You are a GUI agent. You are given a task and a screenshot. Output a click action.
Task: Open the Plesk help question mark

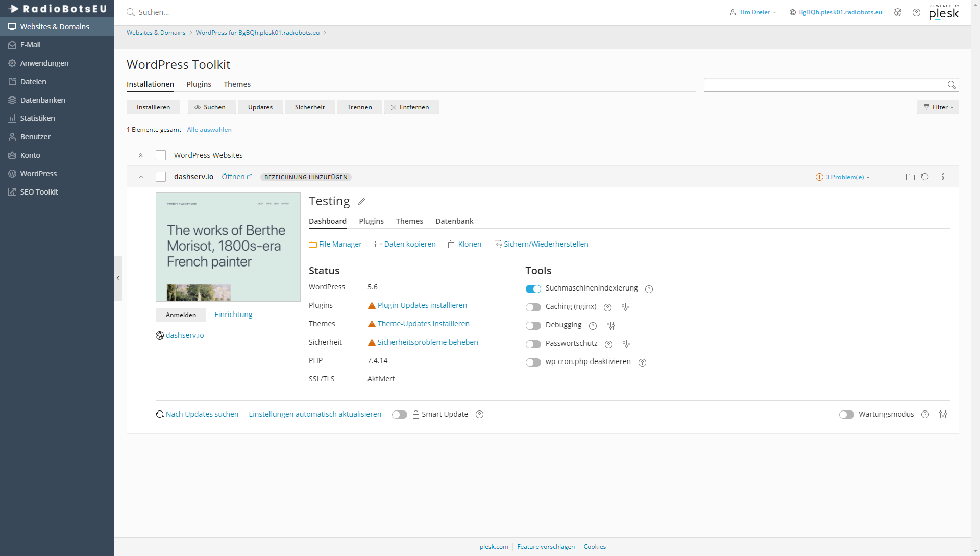pyautogui.click(x=916, y=12)
